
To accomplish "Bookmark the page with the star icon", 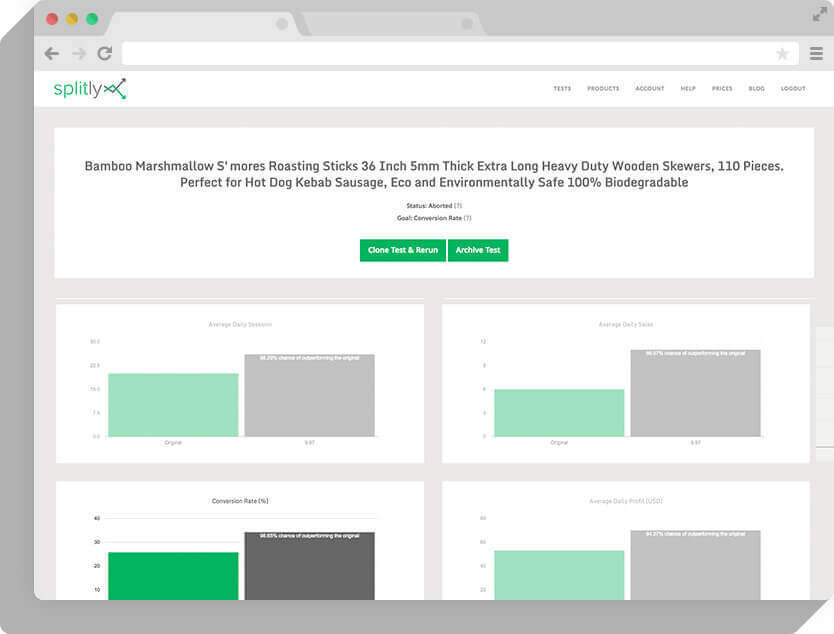I will [x=782, y=54].
